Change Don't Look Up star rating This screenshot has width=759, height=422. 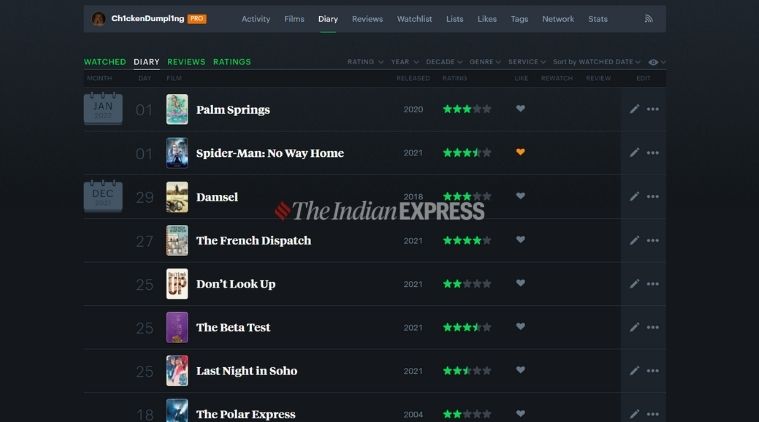point(467,284)
